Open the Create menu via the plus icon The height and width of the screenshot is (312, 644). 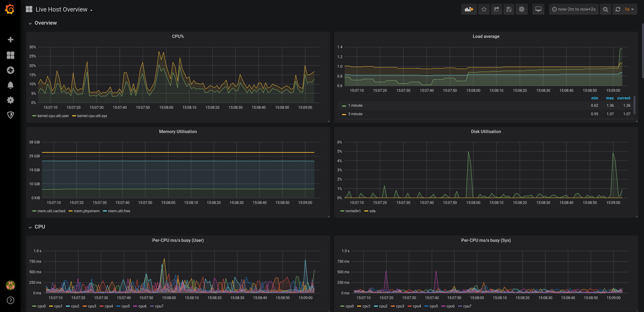pyautogui.click(x=10, y=39)
